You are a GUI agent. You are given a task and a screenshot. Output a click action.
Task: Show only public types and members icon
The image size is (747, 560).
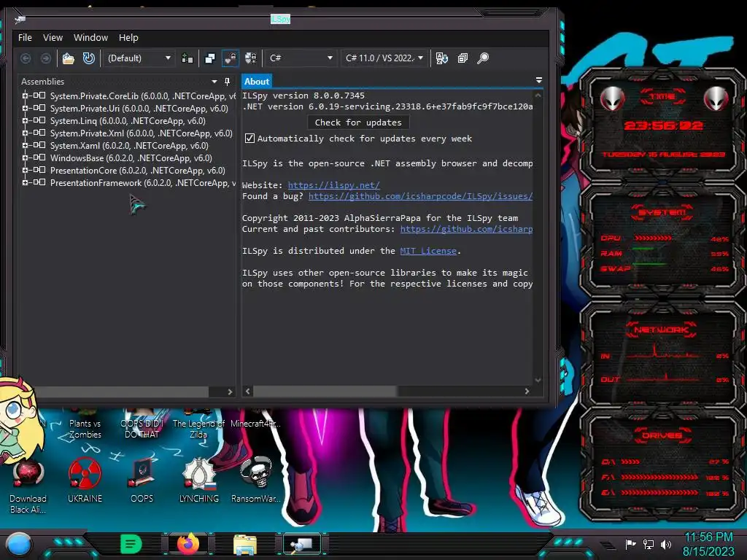(x=210, y=58)
